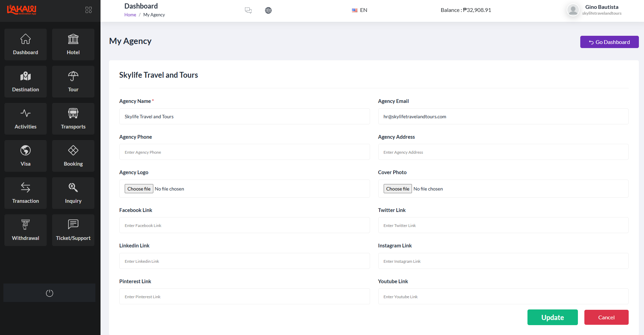Open the EN language dropdown
This screenshot has height=335, width=644.
pyautogui.click(x=360, y=10)
